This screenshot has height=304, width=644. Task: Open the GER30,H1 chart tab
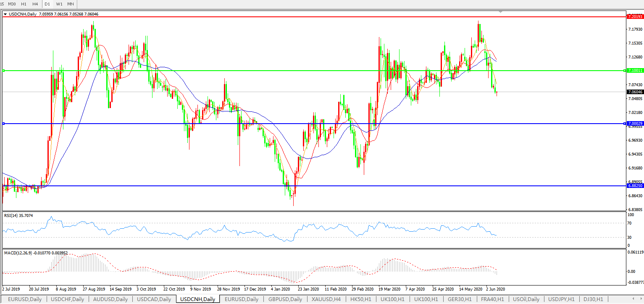[460, 299]
